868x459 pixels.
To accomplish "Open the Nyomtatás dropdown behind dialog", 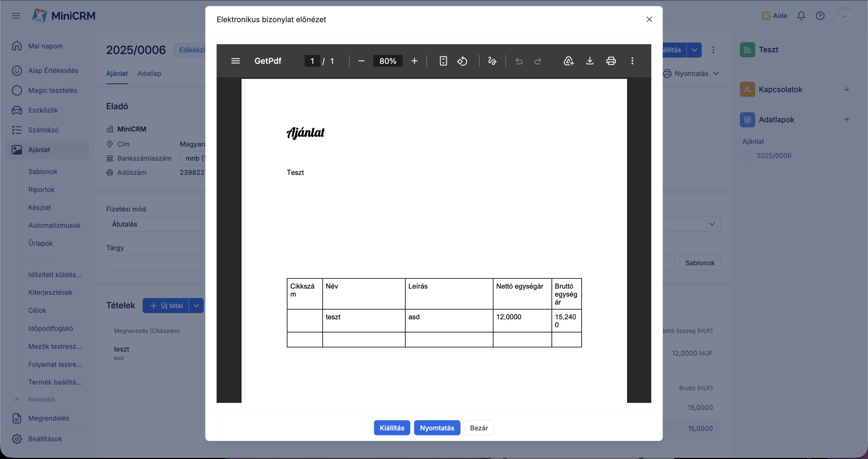I will [692, 73].
